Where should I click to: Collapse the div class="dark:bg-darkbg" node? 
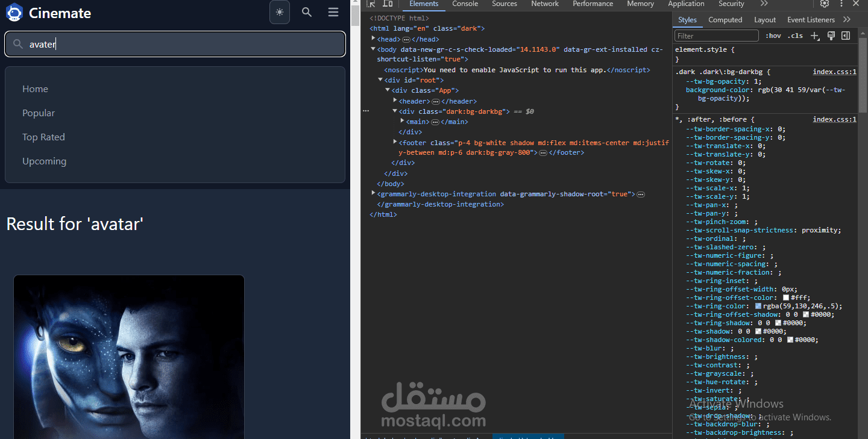click(x=395, y=111)
